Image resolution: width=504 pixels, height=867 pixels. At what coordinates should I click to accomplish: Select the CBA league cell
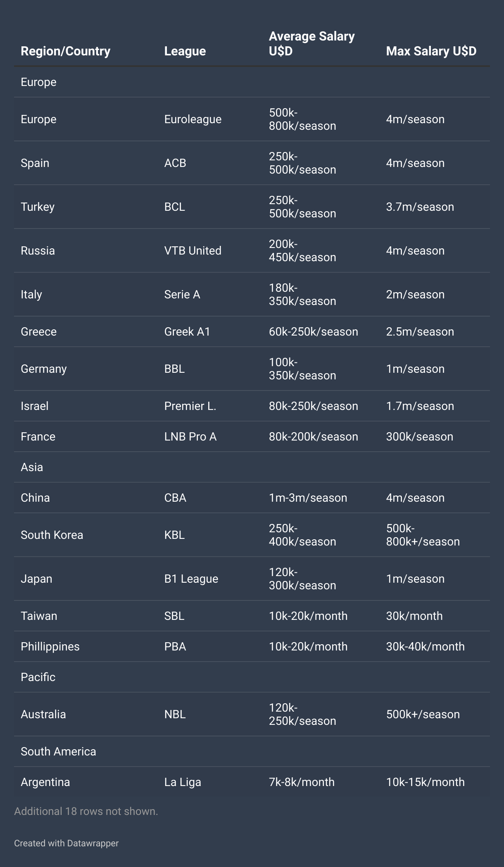coord(175,498)
